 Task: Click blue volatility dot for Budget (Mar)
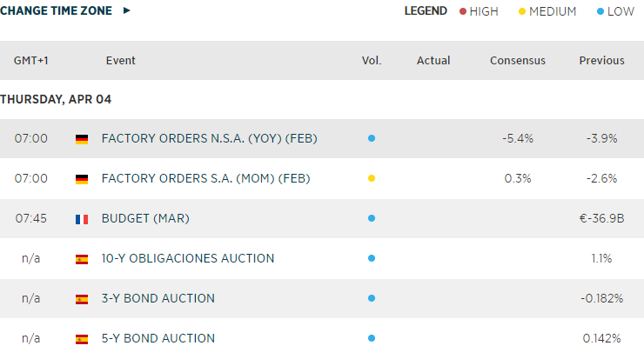coord(372,219)
